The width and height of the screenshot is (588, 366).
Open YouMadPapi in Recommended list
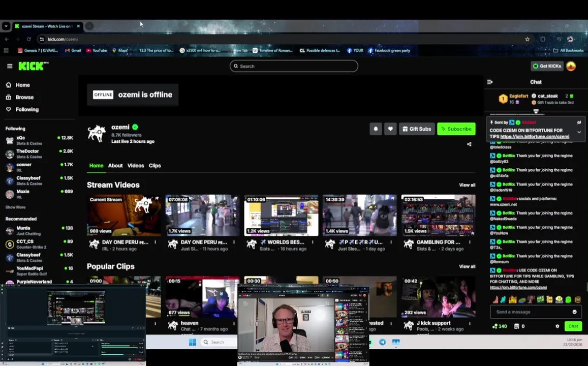39,271
